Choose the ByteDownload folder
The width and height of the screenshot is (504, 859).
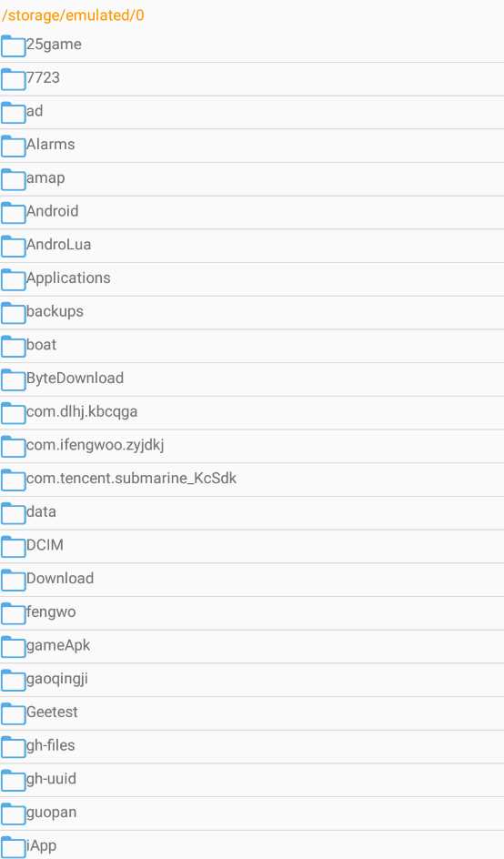click(252, 379)
